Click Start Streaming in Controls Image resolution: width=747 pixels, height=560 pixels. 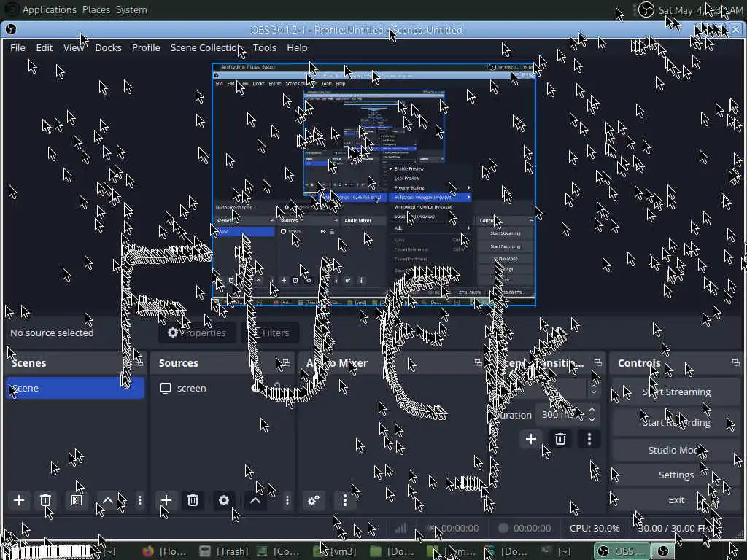click(x=676, y=392)
